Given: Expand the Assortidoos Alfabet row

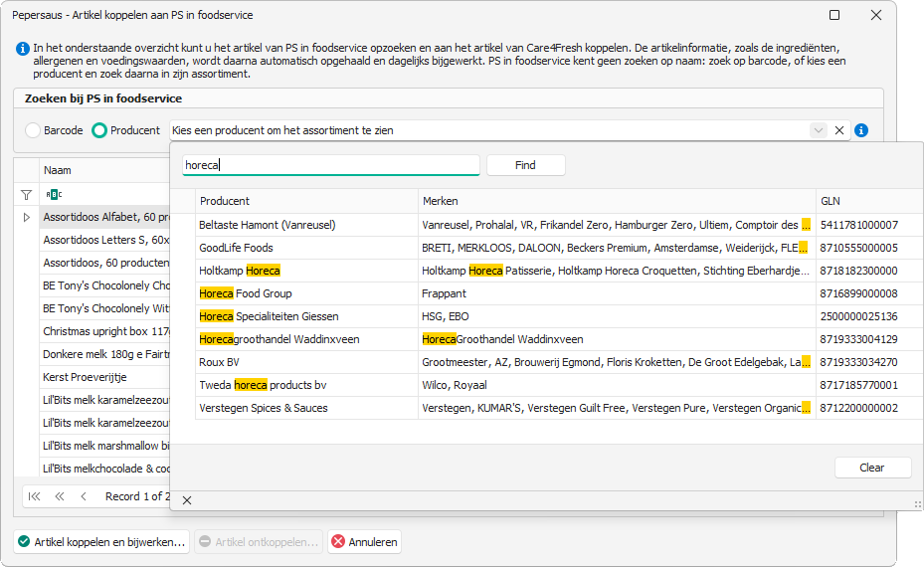Looking at the screenshot, I should 27,217.
